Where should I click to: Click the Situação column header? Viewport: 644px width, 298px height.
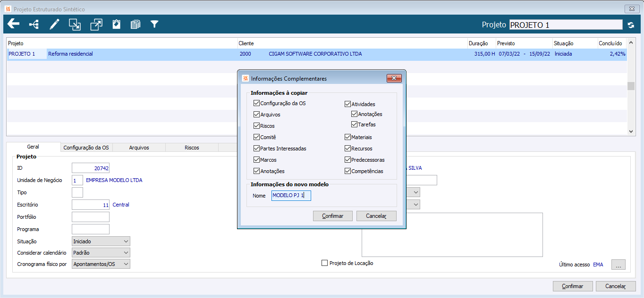[x=575, y=43]
